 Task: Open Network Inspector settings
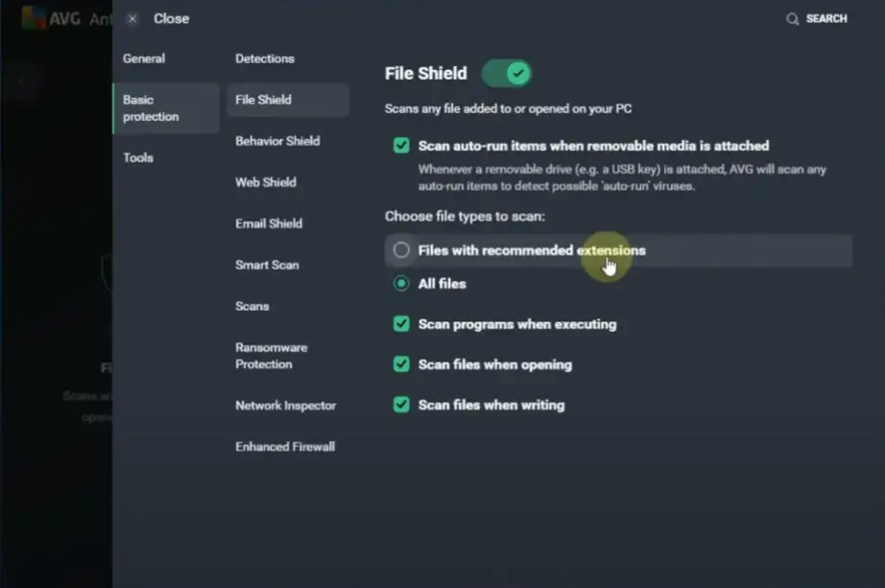286,406
